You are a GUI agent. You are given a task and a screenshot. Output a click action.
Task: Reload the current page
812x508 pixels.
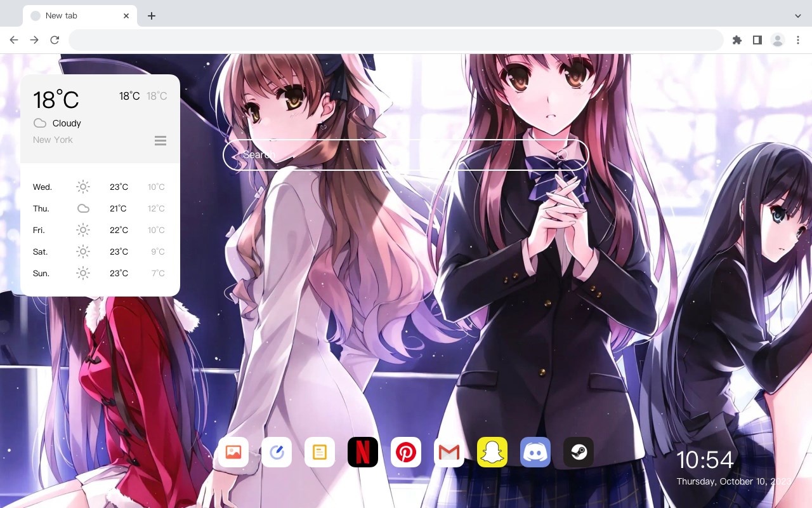pyautogui.click(x=55, y=40)
